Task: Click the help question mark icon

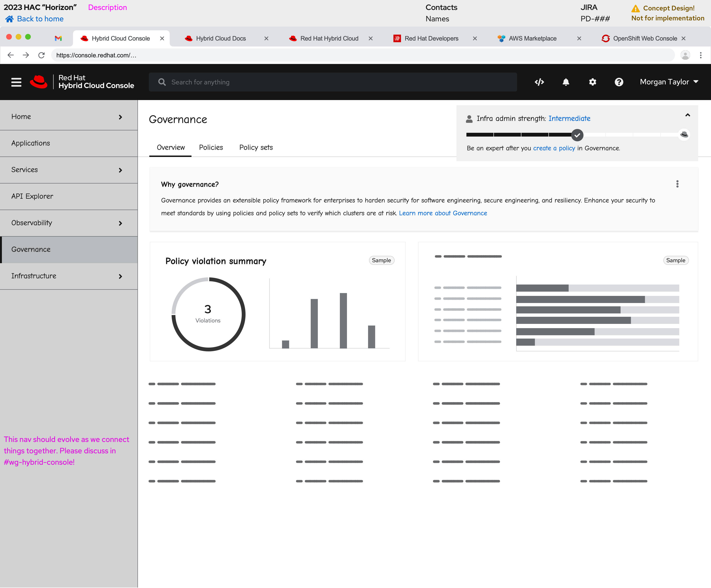Action: coord(619,82)
